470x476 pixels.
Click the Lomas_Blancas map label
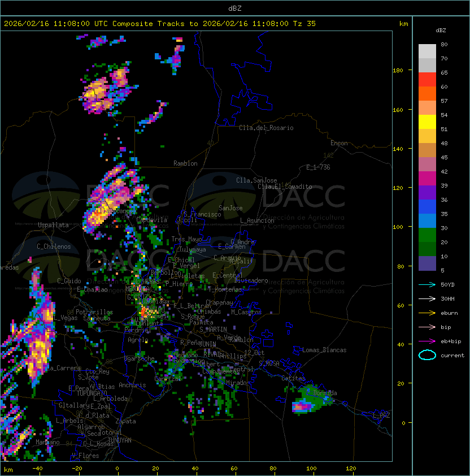coord(324,350)
